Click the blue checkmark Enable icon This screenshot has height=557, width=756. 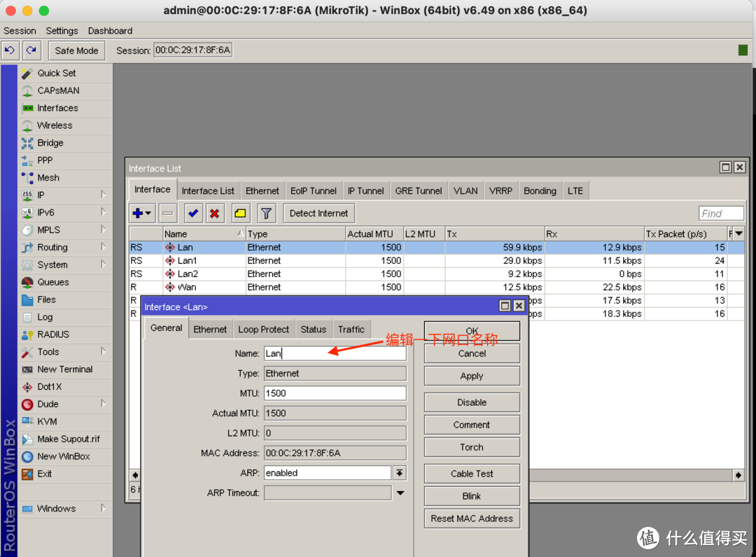click(x=193, y=213)
